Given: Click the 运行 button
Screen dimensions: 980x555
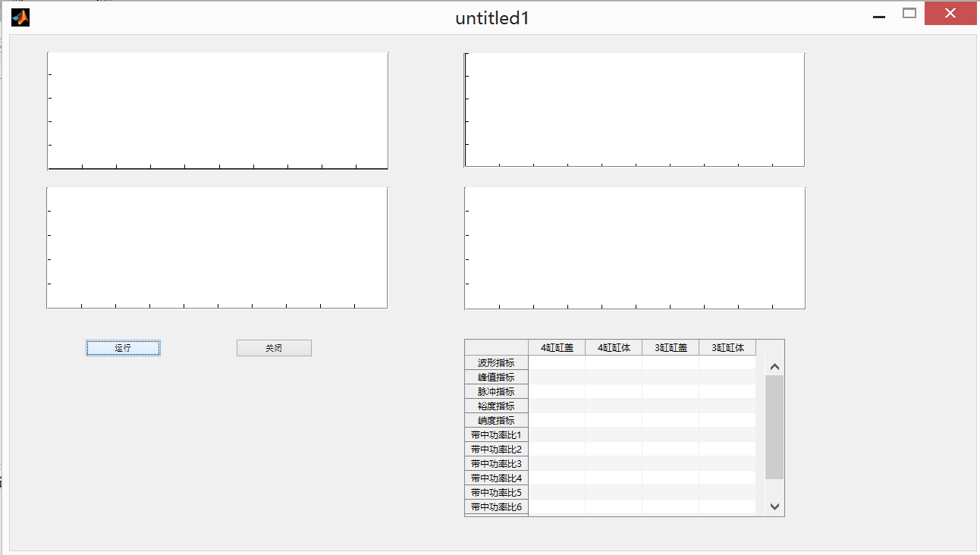Looking at the screenshot, I should click(123, 348).
